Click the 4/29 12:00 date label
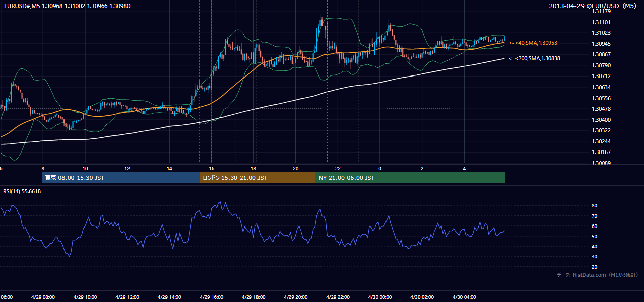644x302 pixels. click(x=127, y=297)
